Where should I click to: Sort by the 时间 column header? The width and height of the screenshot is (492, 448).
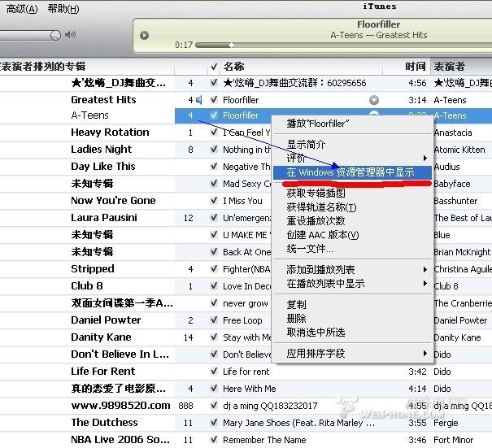(x=415, y=67)
